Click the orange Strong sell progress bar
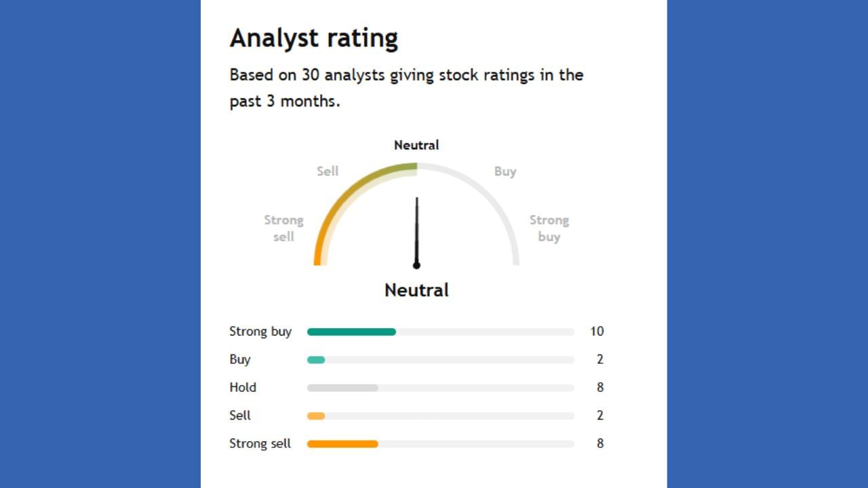 click(x=342, y=444)
